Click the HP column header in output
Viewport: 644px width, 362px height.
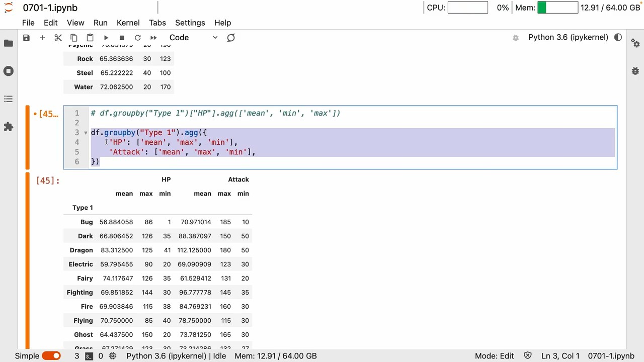(166, 179)
